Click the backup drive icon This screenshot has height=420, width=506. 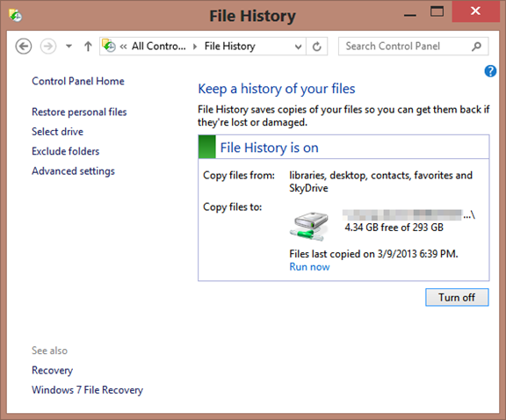coord(309,227)
